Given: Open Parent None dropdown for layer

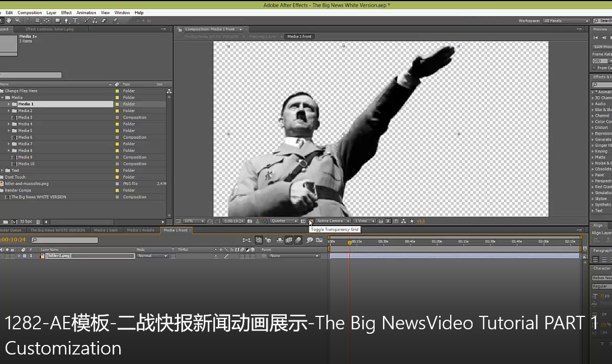Looking at the screenshot, I should [x=293, y=256].
